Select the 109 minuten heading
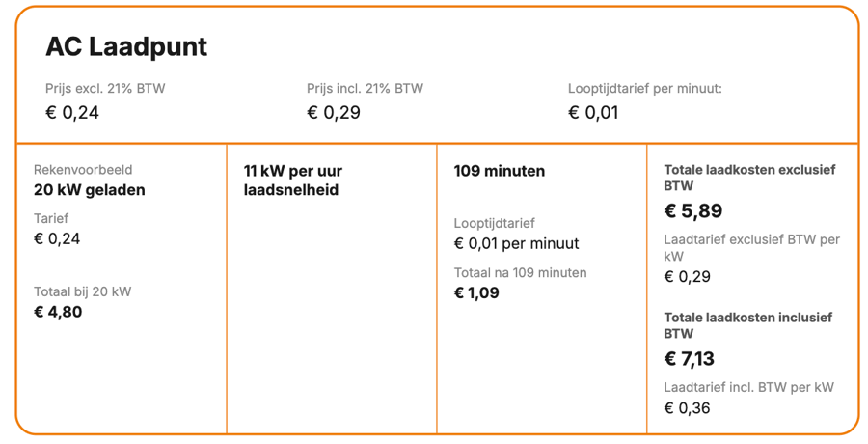The height and width of the screenshot is (444, 868). tap(499, 171)
